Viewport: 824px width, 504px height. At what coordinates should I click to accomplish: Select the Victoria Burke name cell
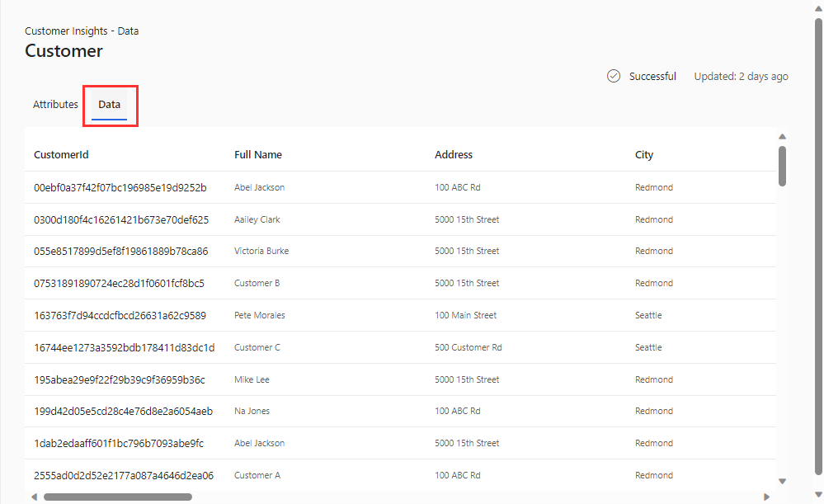pyautogui.click(x=261, y=251)
